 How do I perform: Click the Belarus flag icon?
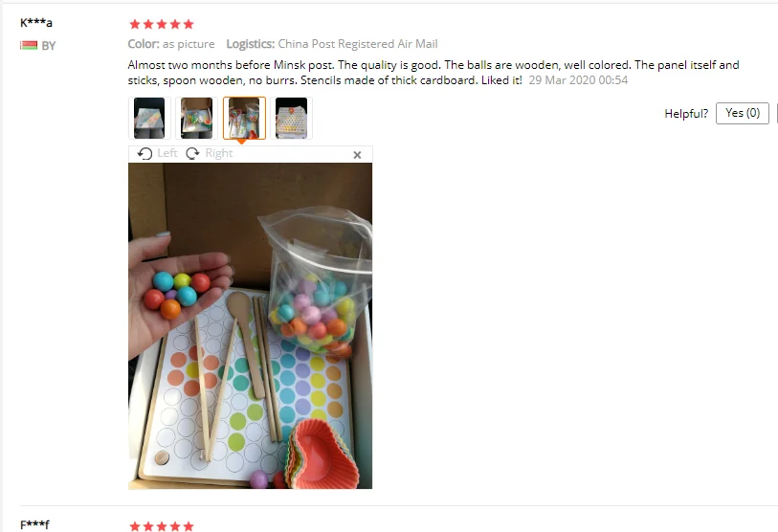tap(29, 46)
